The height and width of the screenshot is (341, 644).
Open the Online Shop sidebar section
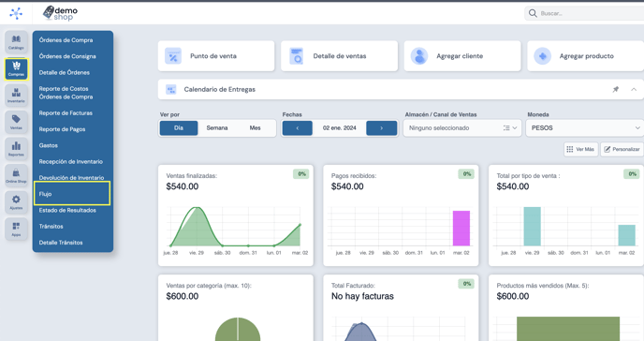click(17, 175)
